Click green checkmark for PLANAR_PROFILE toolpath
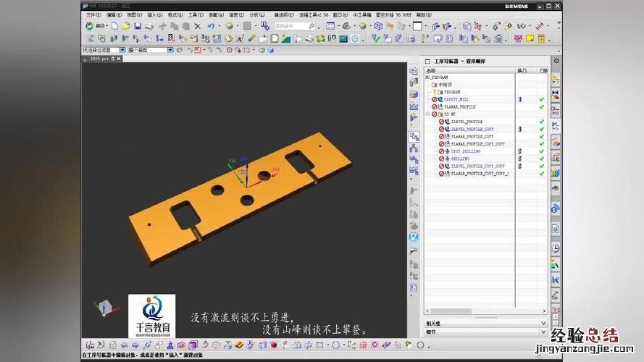 click(x=541, y=107)
